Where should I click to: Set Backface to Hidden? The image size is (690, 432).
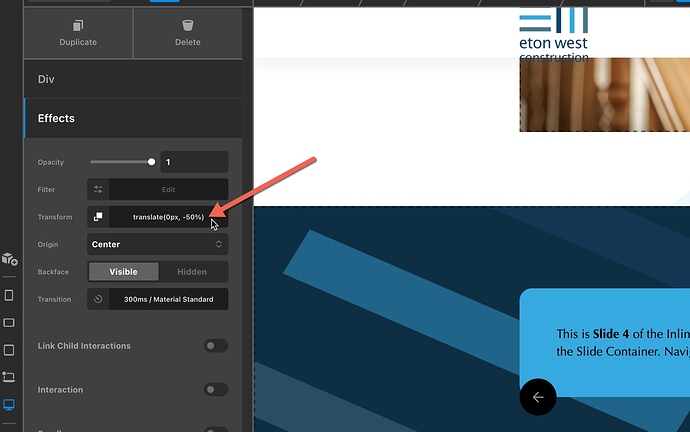tap(192, 272)
